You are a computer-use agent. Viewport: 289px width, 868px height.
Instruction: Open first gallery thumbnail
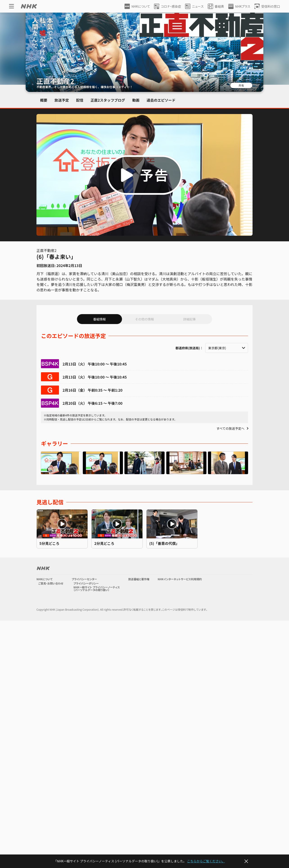[61, 463]
